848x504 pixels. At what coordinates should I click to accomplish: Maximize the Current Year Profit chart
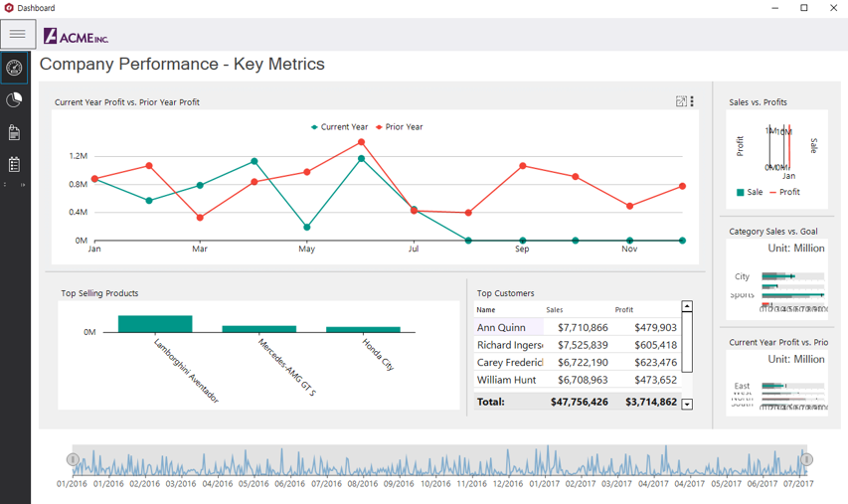tap(681, 101)
